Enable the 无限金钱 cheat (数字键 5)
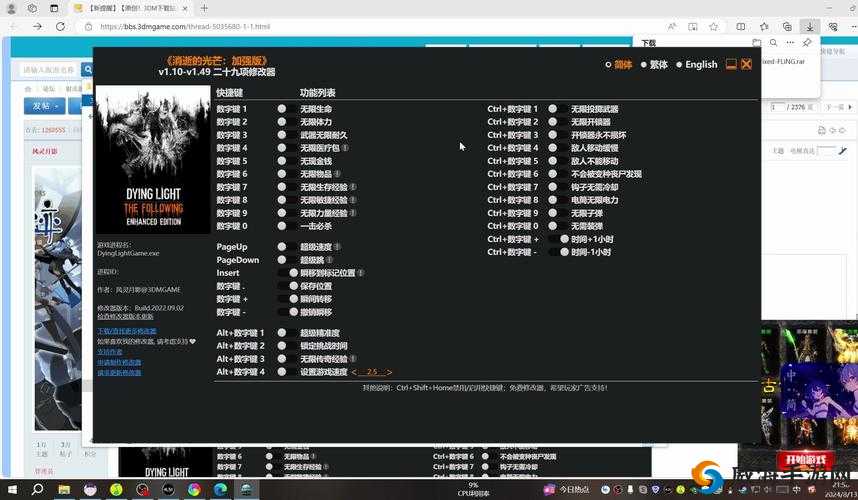 tap(286, 161)
